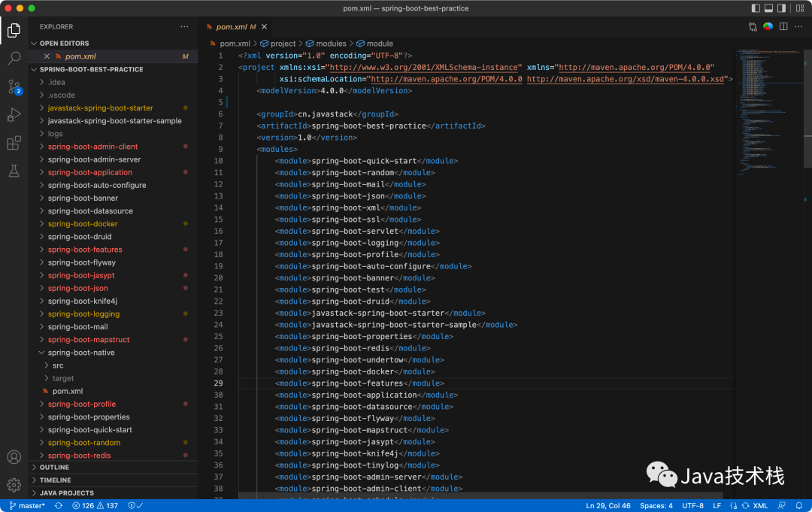The image size is (812, 512).
Task: Open the Search view icon
Action: point(14,58)
